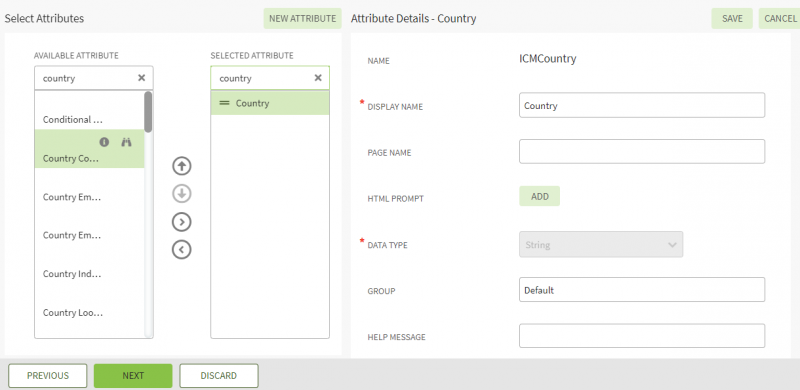The width and height of the screenshot is (800, 390).
Task: Open the Data Type dropdown
Action: [x=601, y=245]
